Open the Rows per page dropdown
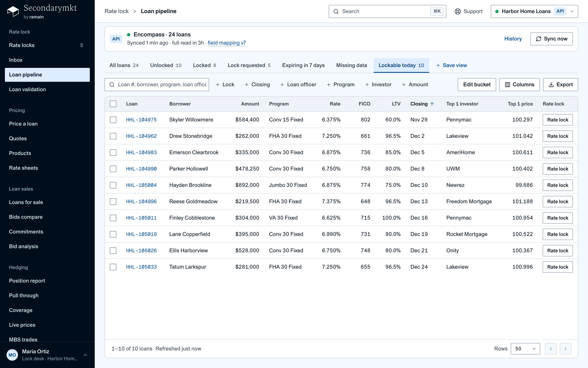The height and width of the screenshot is (368, 588). [x=525, y=349]
